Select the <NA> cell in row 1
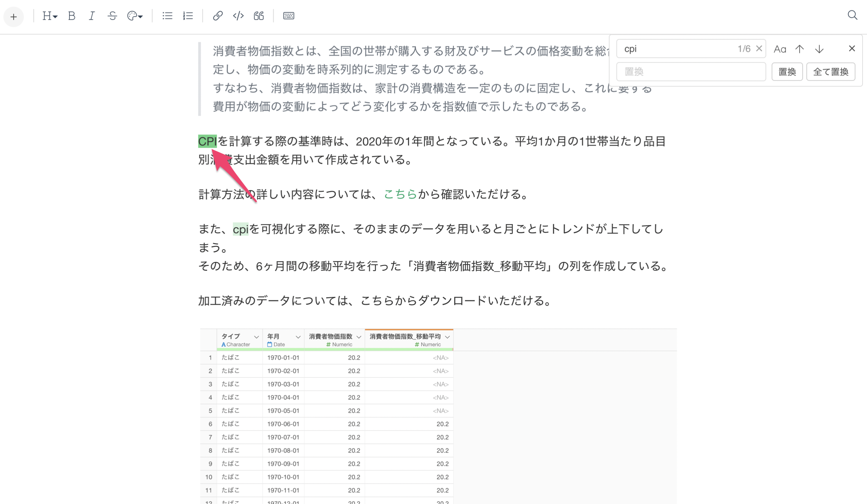Image resolution: width=867 pixels, height=504 pixels. click(x=409, y=358)
